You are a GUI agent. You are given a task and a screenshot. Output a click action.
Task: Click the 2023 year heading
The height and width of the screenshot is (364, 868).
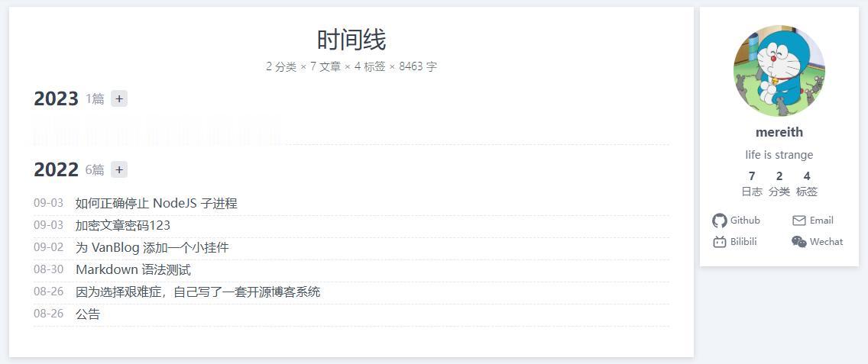56,99
